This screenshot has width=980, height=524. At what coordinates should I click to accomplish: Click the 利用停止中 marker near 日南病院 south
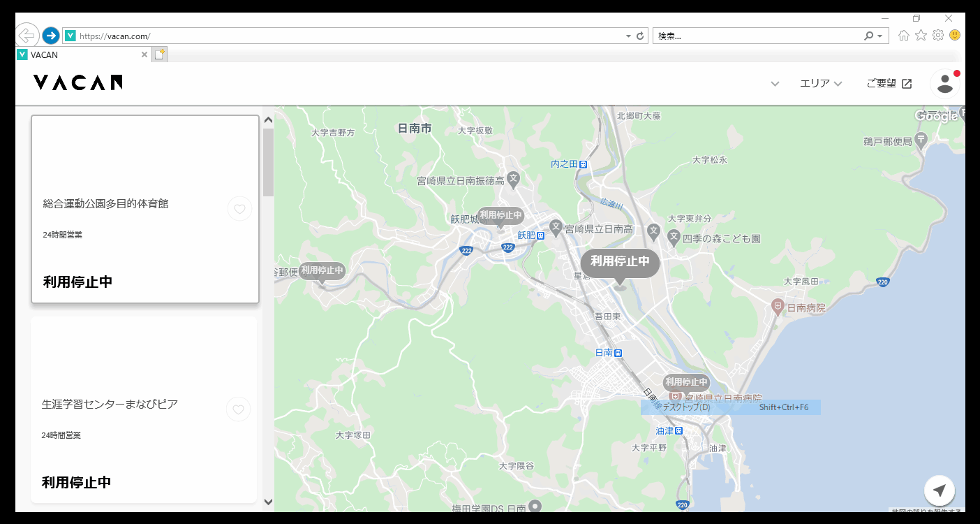(x=686, y=384)
